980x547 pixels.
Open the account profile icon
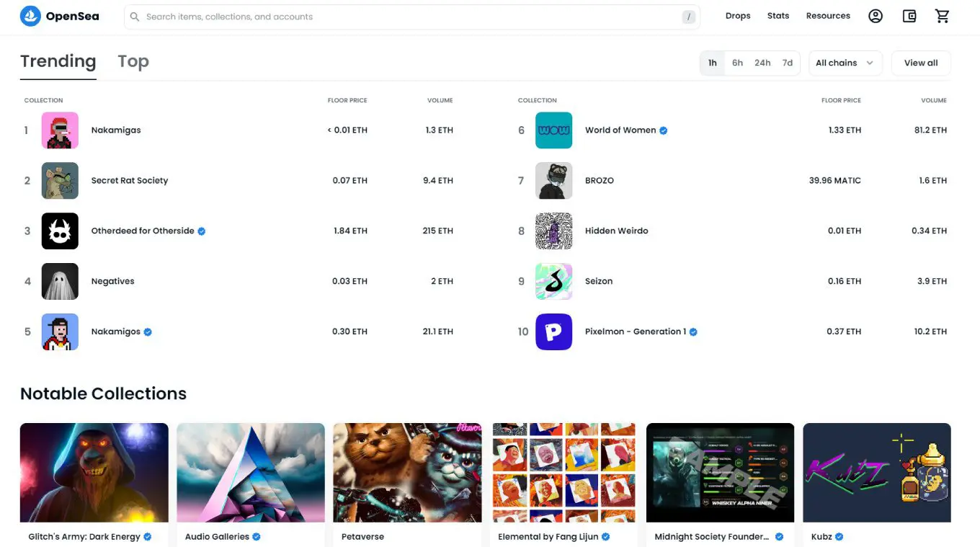tap(876, 16)
